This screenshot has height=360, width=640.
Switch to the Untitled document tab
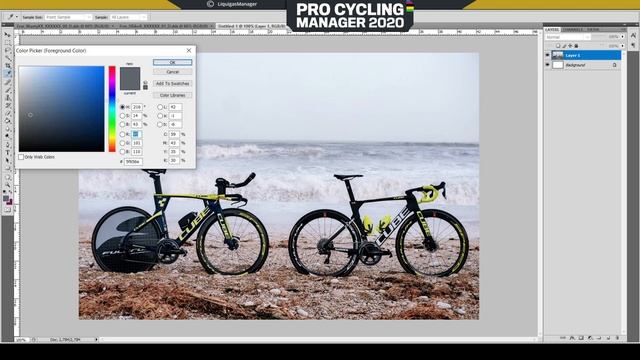(251, 26)
